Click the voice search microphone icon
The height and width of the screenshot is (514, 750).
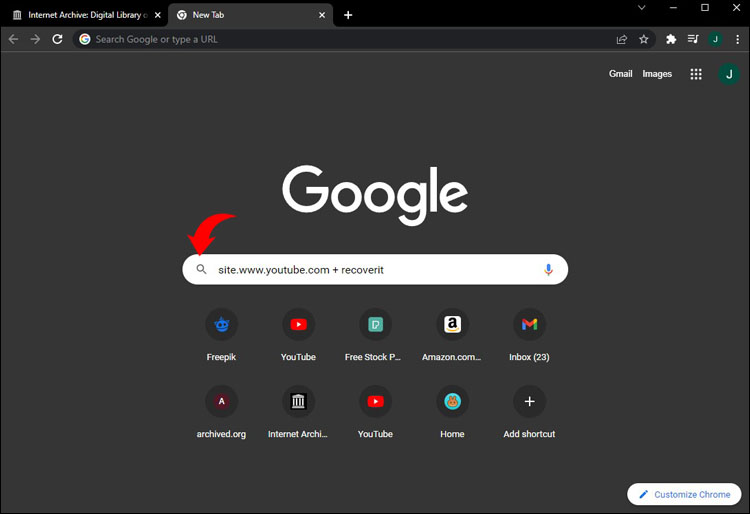pos(549,270)
